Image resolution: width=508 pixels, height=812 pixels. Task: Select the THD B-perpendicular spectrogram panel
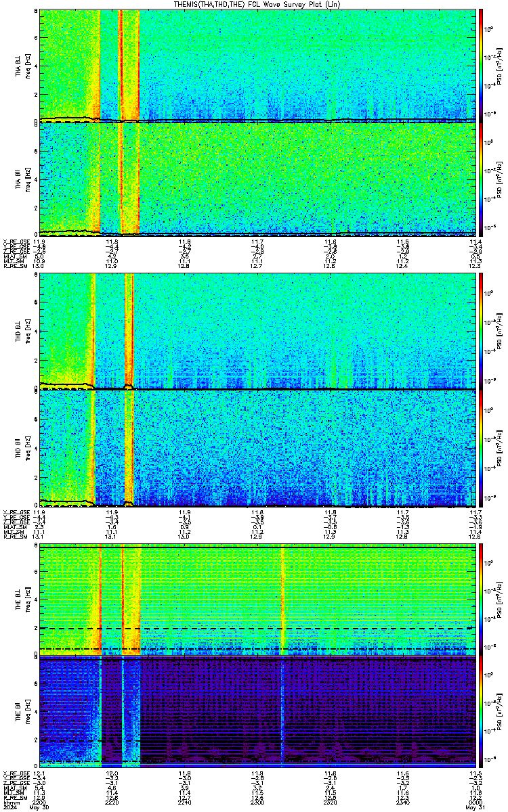click(x=257, y=331)
